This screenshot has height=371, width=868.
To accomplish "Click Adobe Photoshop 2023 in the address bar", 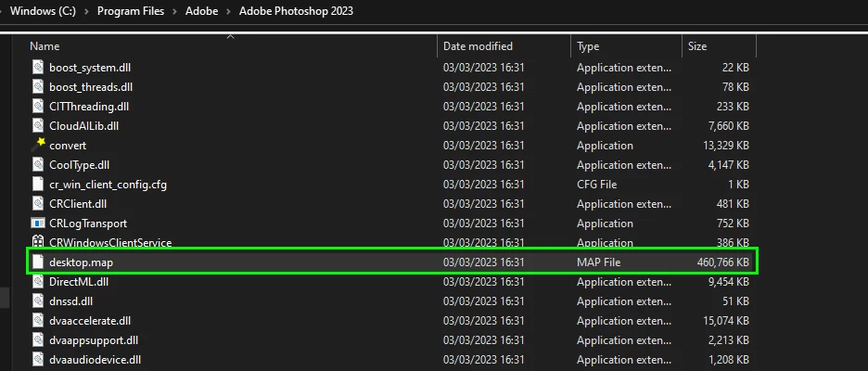I will coord(296,11).
